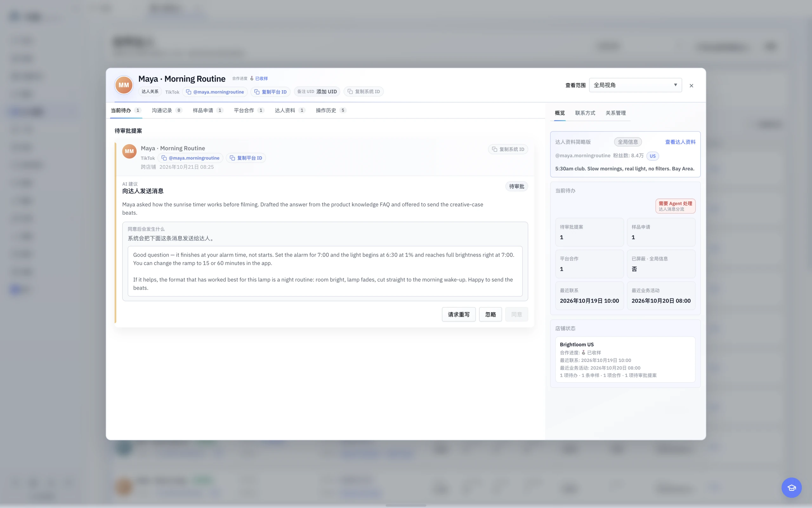The height and width of the screenshot is (508, 812).
Task: Close the Maya creator dialog
Action: (x=691, y=86)
